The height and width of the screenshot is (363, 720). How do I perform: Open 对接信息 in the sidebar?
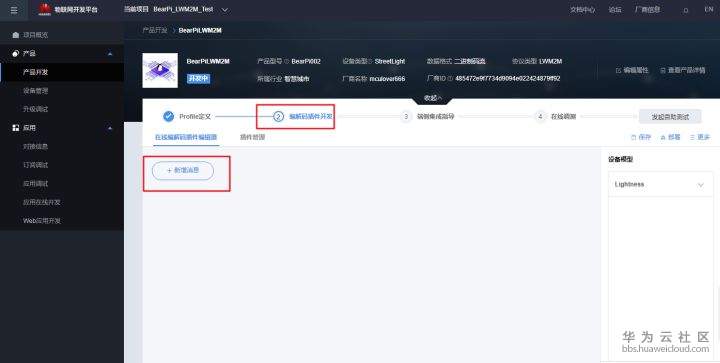click(x=35, y=146)
